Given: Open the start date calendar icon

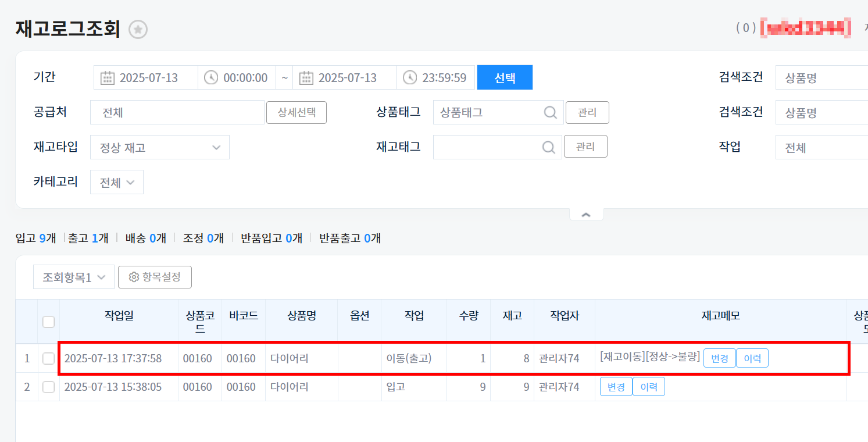Looking at the screenshot, I should click(107, 77).
